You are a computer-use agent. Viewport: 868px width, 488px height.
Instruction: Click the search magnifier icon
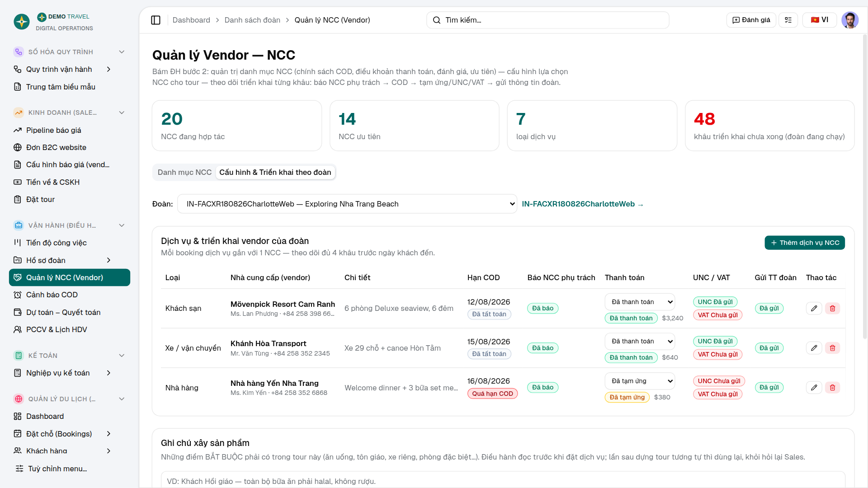[437, 20]
